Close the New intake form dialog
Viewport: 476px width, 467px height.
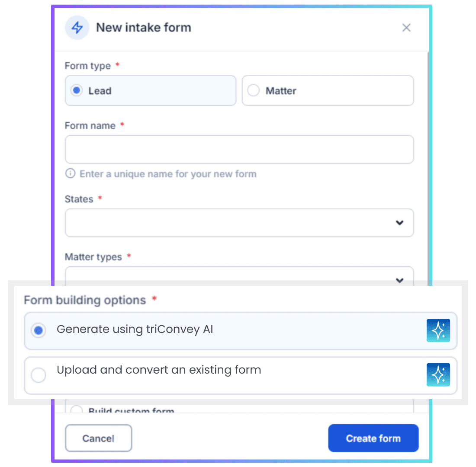406,28
